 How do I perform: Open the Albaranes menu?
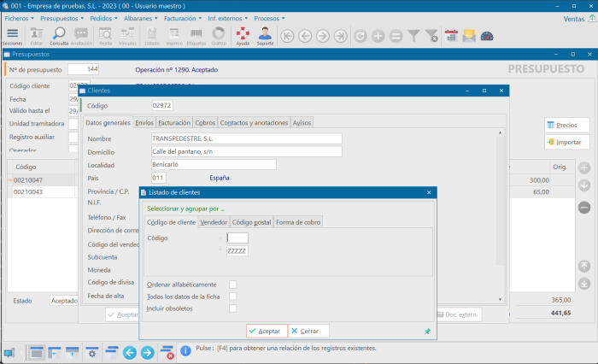pyautogui.click(x=140, y=18)
